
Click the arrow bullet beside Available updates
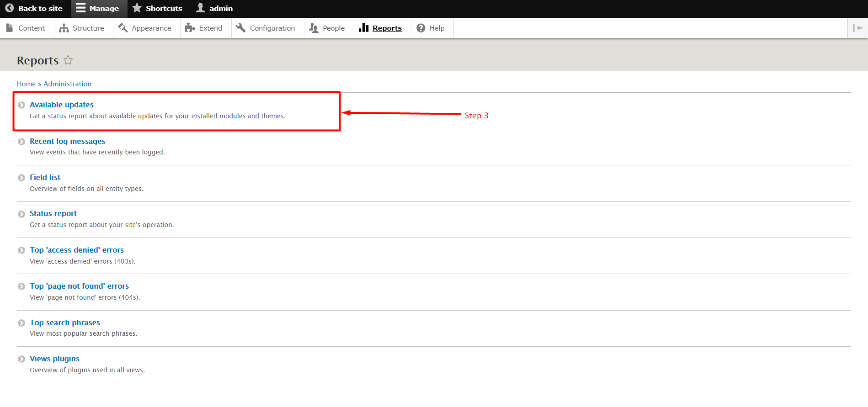[x=21, y=105]
